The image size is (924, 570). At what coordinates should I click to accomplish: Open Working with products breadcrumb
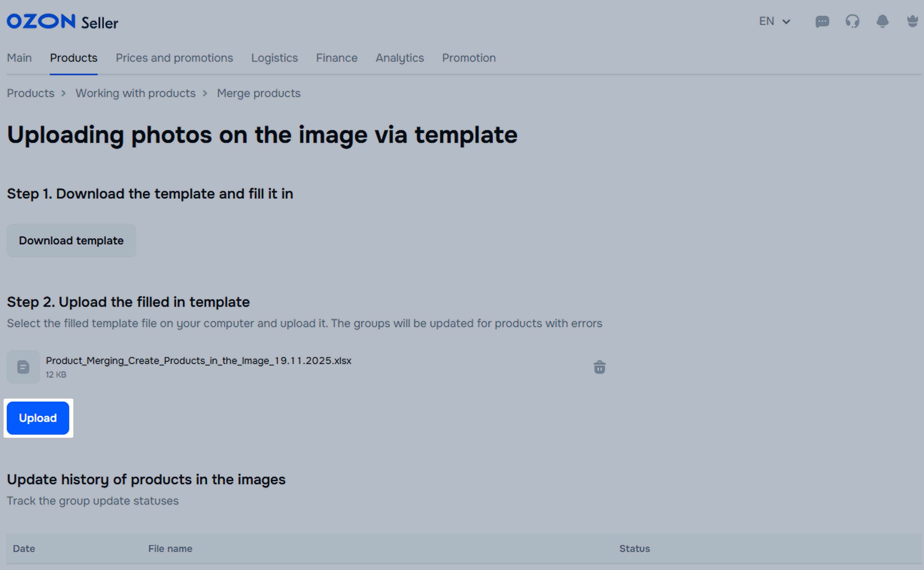click(x=135, y=93)
